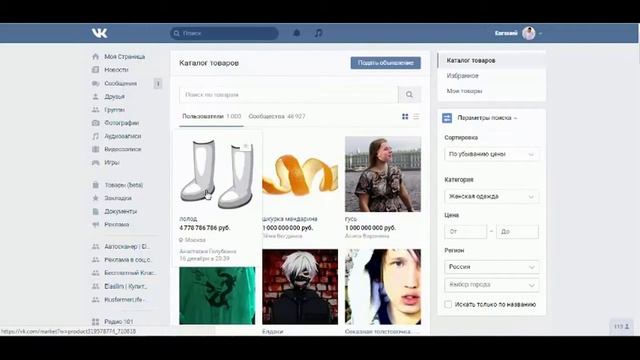Click the magnifier search button for goods
This screenshot has width=640, height=360.
409,95
